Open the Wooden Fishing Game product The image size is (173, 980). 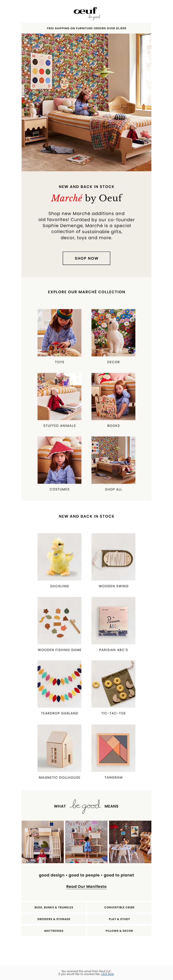click(x=59, y=621)
